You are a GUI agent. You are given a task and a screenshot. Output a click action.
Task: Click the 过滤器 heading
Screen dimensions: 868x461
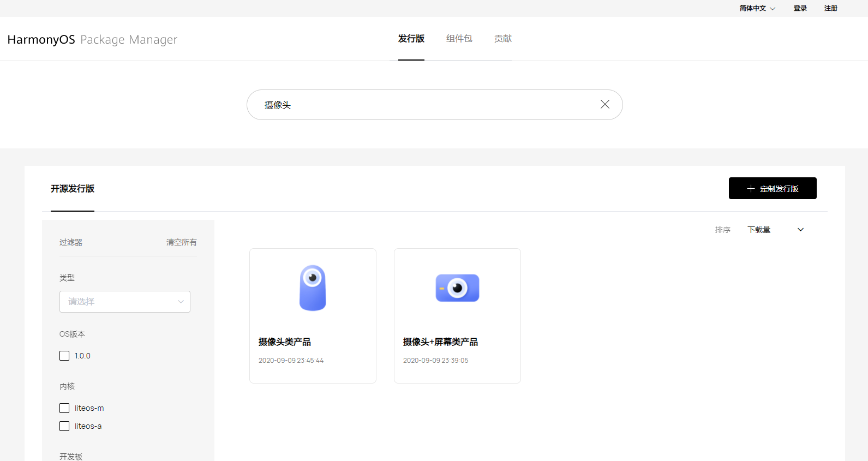pyautogui.click(x=71, y=242)
